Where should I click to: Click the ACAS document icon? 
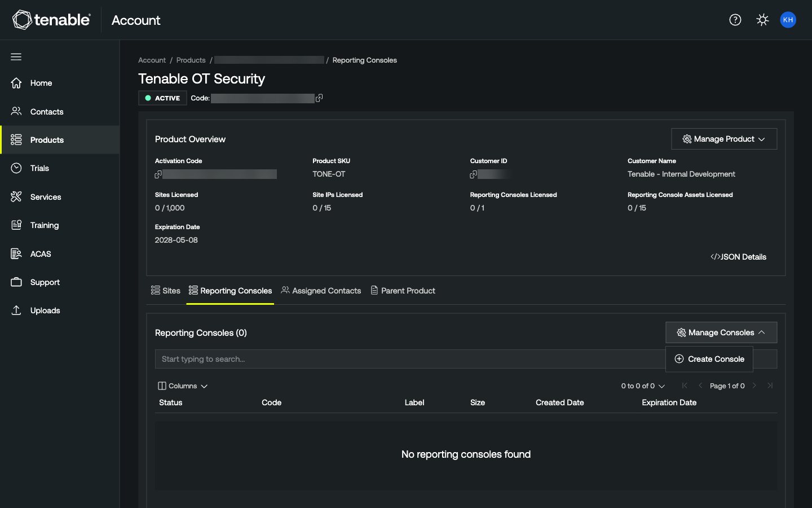tap(16, 253)
